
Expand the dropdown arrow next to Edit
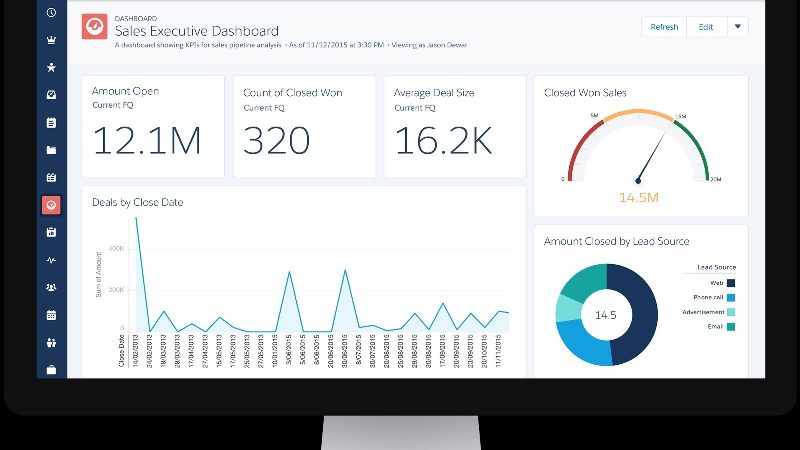[738, 27]
